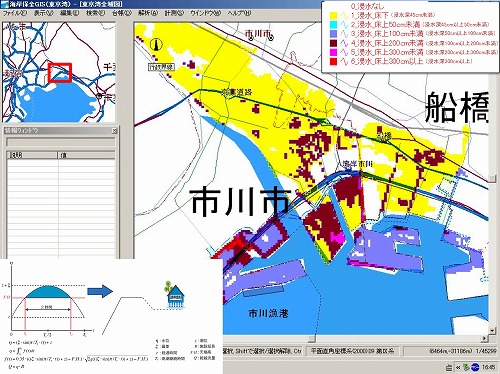
Task: Close the information window panel
Action: pos(114,131)
